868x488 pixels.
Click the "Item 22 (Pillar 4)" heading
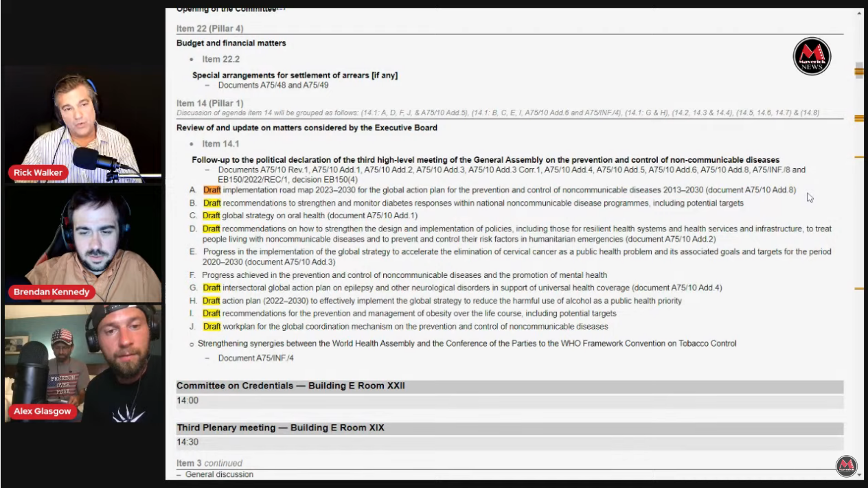pyautogui.click(x=209, y=29)
